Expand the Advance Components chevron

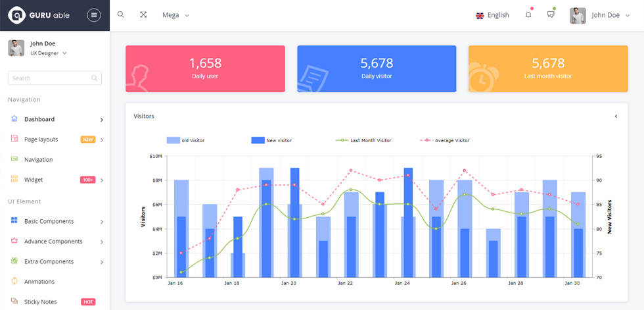101,242
